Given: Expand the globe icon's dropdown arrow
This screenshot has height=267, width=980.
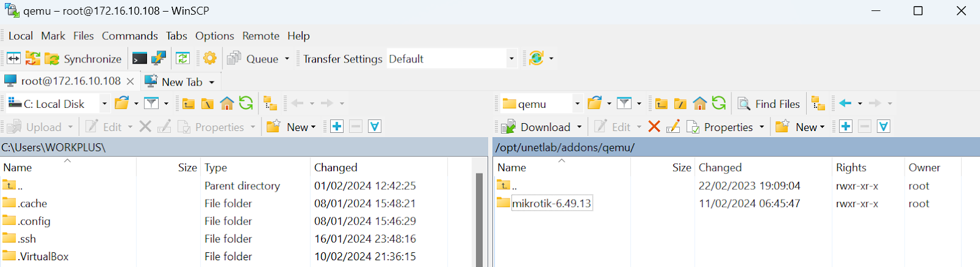Looking at the screenshot, I should [x=551, y=59].
